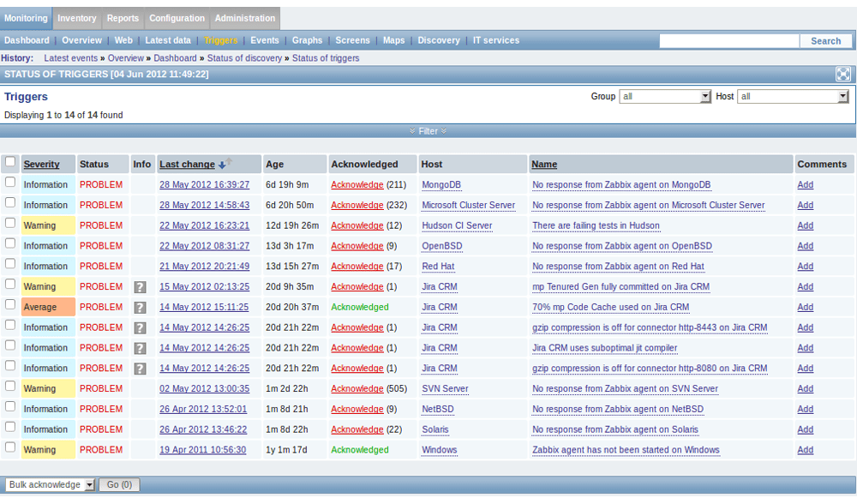857x504 pixels.
Task: Click inside the search input field
Action: tap(728, 39)
